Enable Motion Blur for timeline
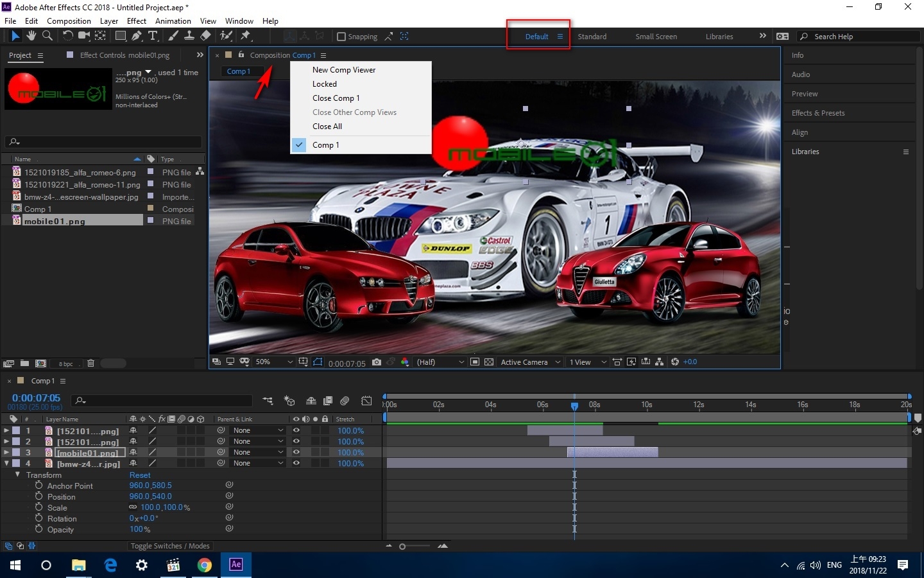This screenshot has width=924, height=578. 345,401
